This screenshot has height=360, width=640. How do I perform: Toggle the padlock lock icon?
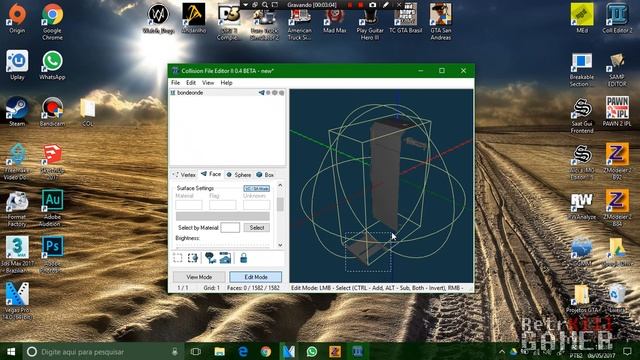(244, 258)
